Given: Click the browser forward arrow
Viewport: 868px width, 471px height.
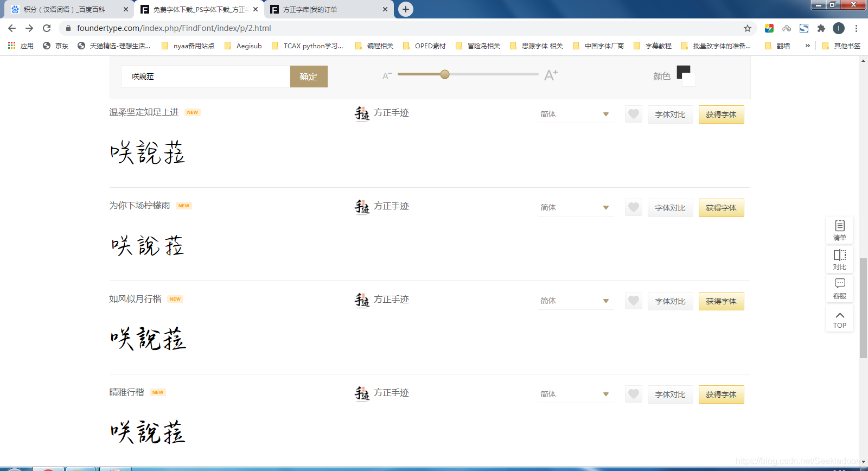Looking at the screenshot, I should [29, 28].
